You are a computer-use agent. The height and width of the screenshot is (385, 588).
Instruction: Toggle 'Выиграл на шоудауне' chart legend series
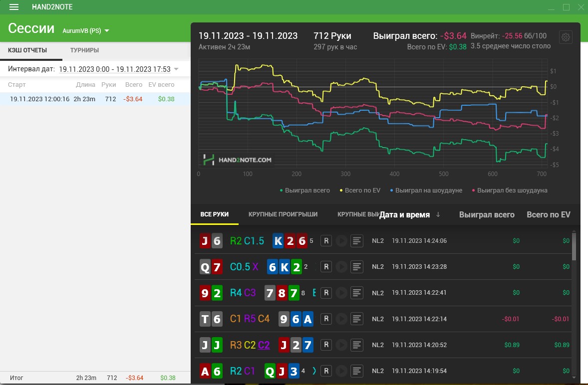(426, 190)
